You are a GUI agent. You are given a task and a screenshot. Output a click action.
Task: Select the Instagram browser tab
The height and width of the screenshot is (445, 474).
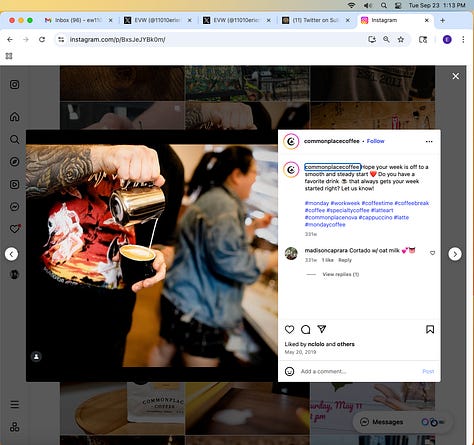(395, 20)
